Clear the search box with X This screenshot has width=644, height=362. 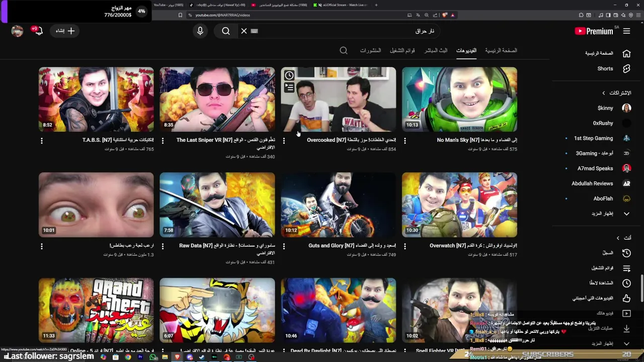[x=244, y=31]
